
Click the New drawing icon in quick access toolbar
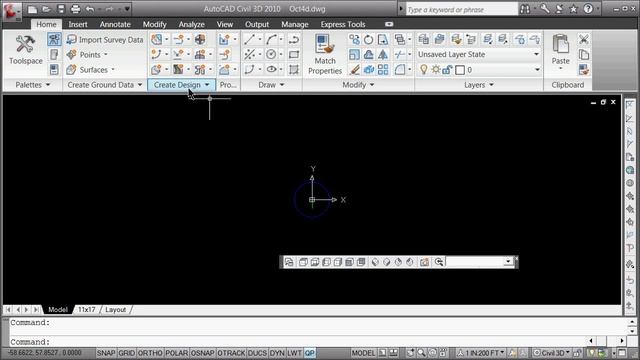tap(32, 9)
